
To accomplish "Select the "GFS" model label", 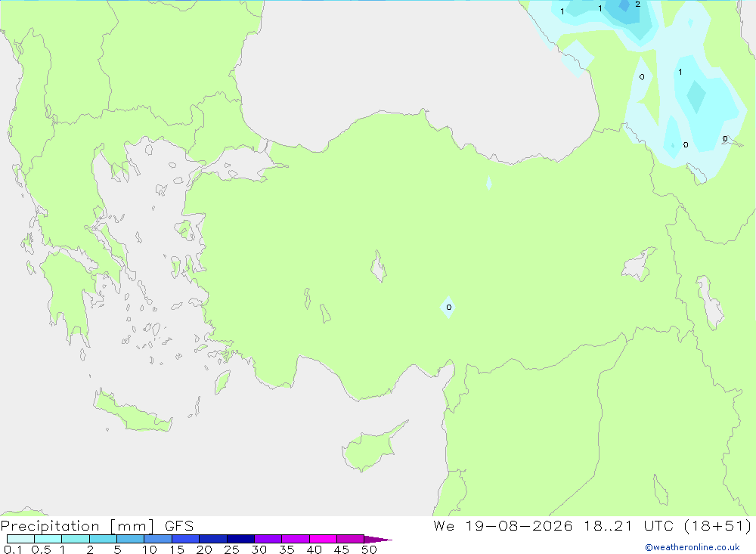I will coord(179,526).
